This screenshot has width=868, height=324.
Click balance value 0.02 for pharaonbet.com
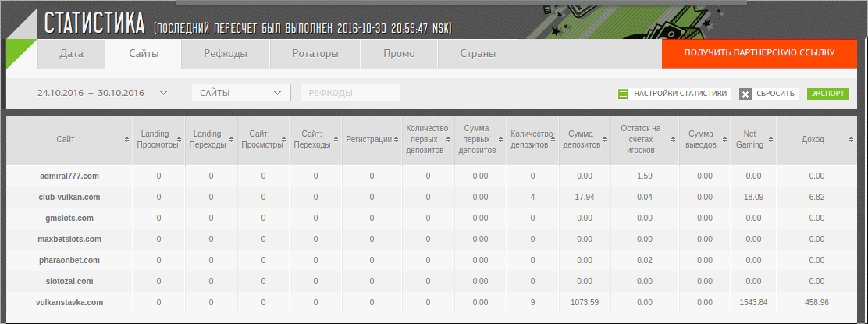coord(644,260)
